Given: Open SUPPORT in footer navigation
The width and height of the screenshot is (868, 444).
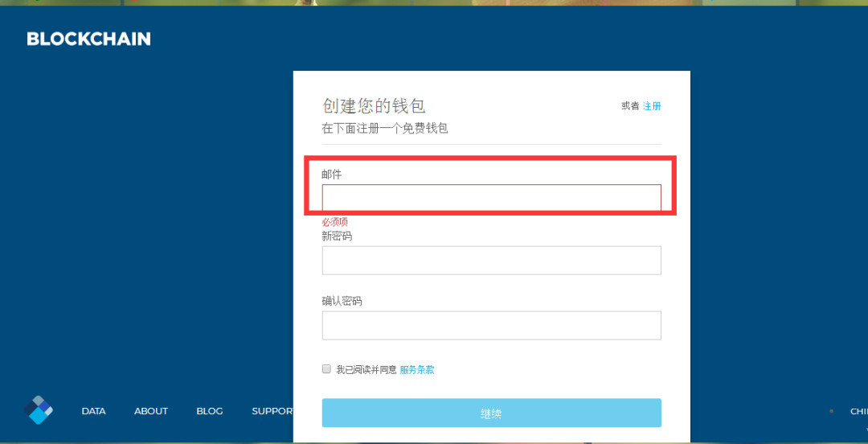Looking at the screenshot, I should 272,411.
